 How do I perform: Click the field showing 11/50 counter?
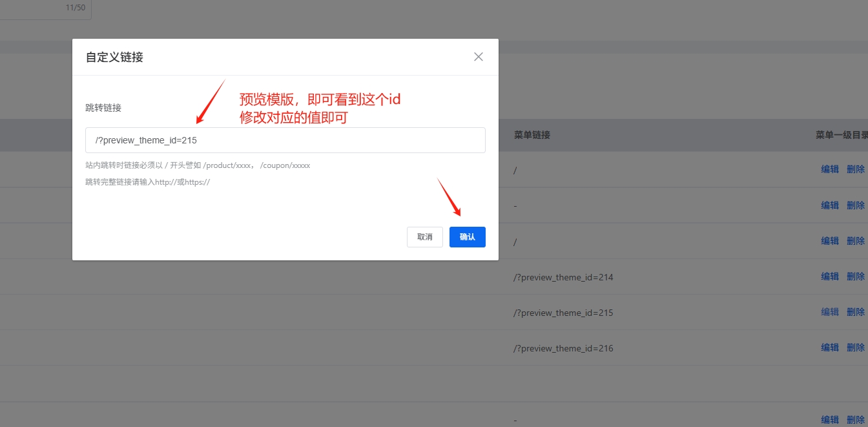pyautogui.click(x=45, y=8)
